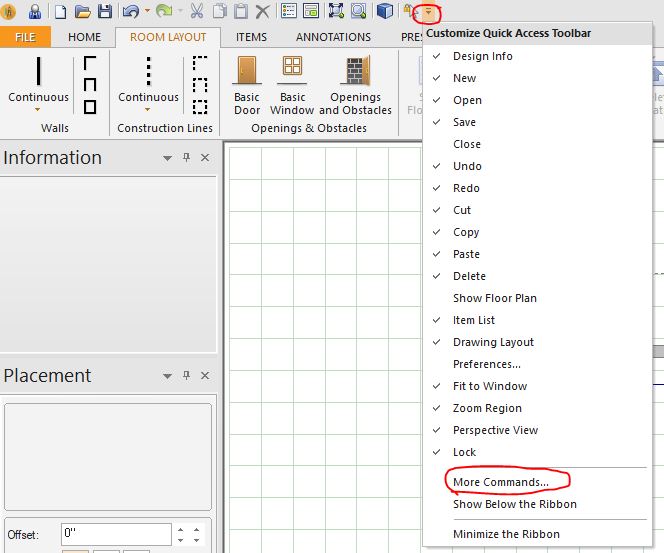
Task: Switch to the ANNOTATIONS tab
Action: [333, 37]
